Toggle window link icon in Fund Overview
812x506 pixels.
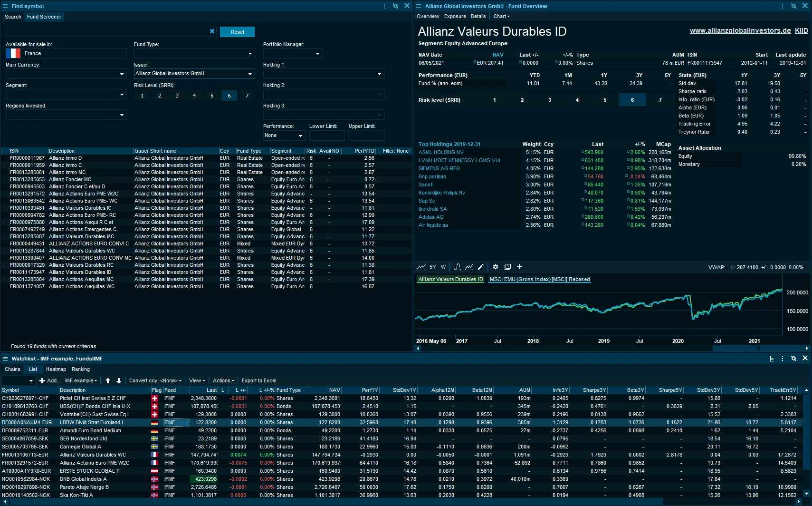click(793, 6)
